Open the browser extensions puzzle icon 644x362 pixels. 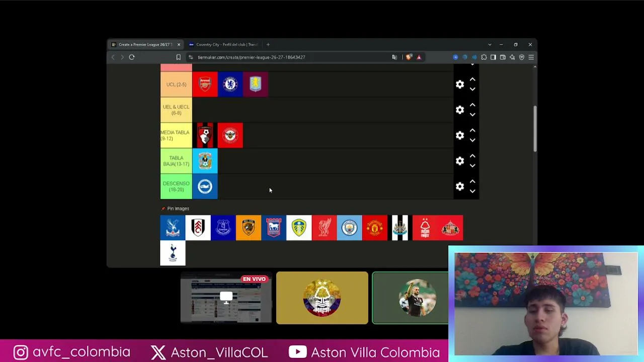pyautogui.click(x=484, y=57)
